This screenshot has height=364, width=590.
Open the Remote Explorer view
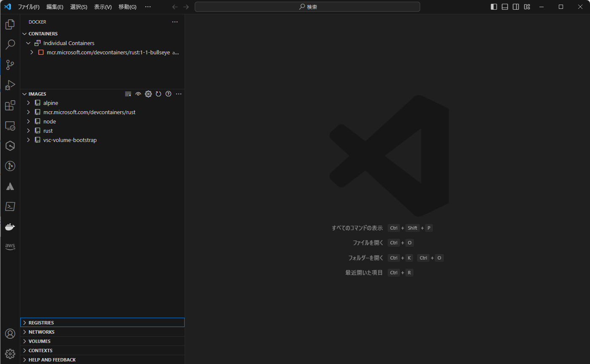point(10,126)
